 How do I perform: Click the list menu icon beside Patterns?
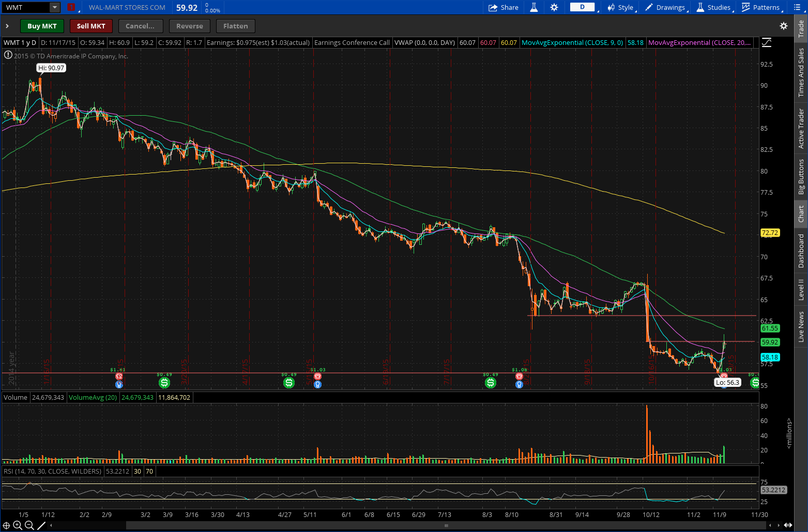pos(796,7)
